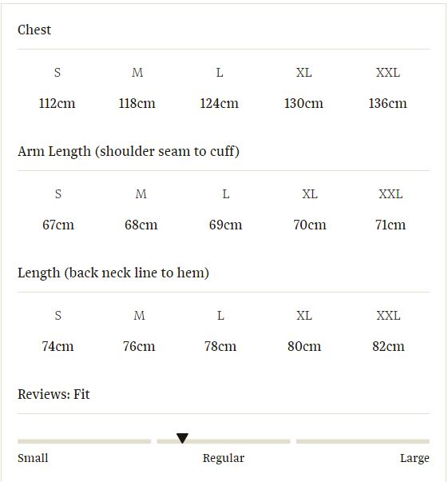Image resolution: width=448 pixels, height=482 pixels.
Task: Click the Arm Length section heading
Action: (129, 152)
